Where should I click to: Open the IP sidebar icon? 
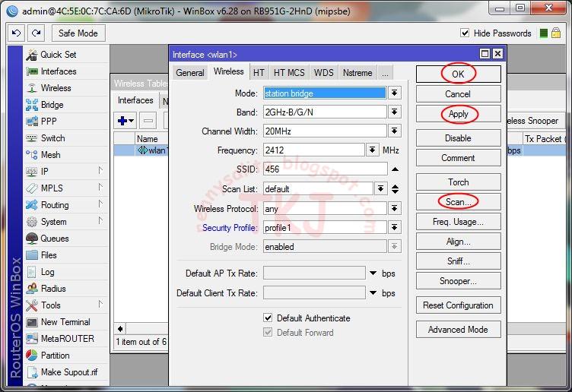coord(32,172)
